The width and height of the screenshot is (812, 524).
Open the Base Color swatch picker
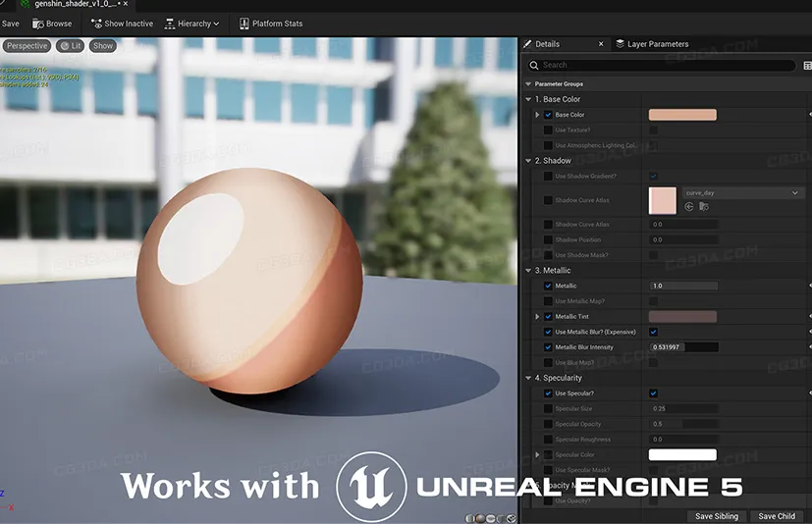click(682, 115)
